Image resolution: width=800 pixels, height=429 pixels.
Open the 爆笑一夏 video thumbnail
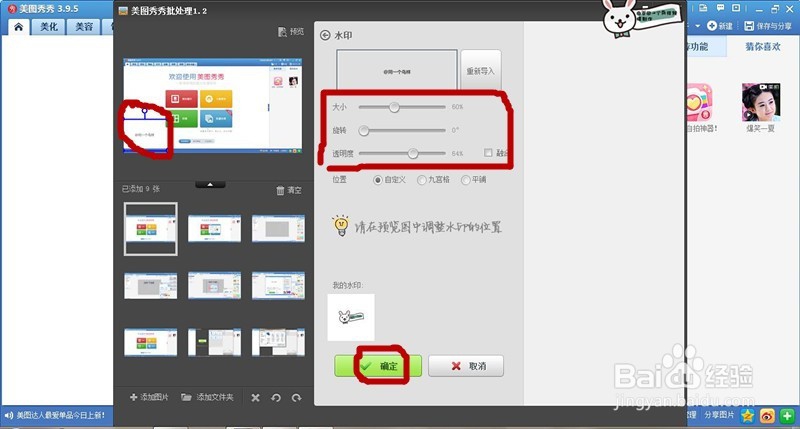[x=761, y=102]
